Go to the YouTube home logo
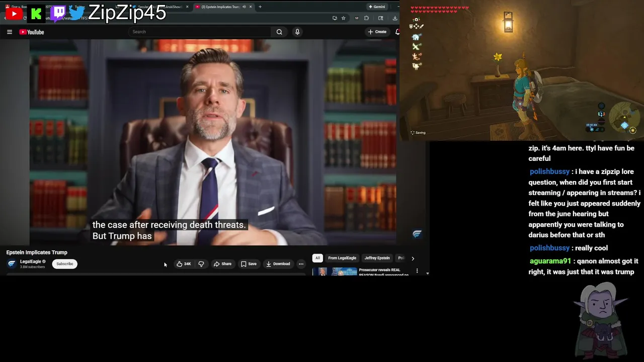This screenshot has width=644, height=362. coord(32,32)
